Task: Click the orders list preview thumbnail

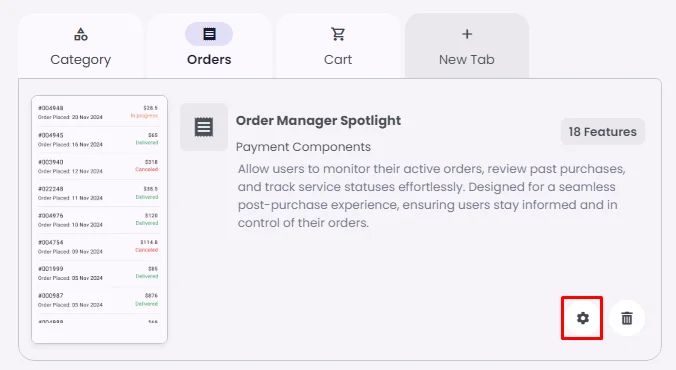Action: 100,219
